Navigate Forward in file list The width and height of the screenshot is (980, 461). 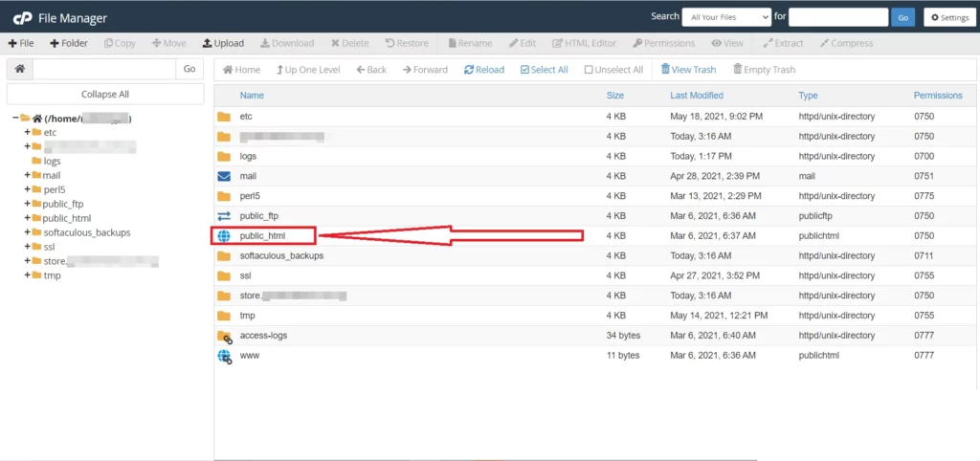point(425,69)
